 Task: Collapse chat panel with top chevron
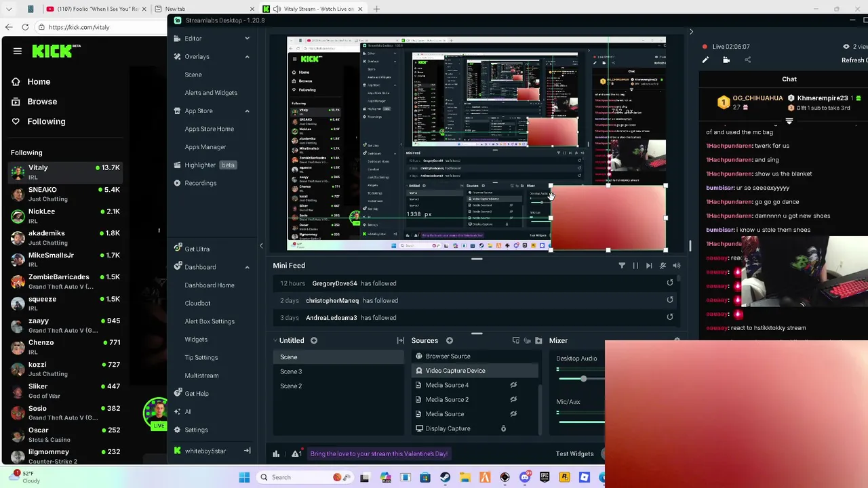(x=691, y=32)
